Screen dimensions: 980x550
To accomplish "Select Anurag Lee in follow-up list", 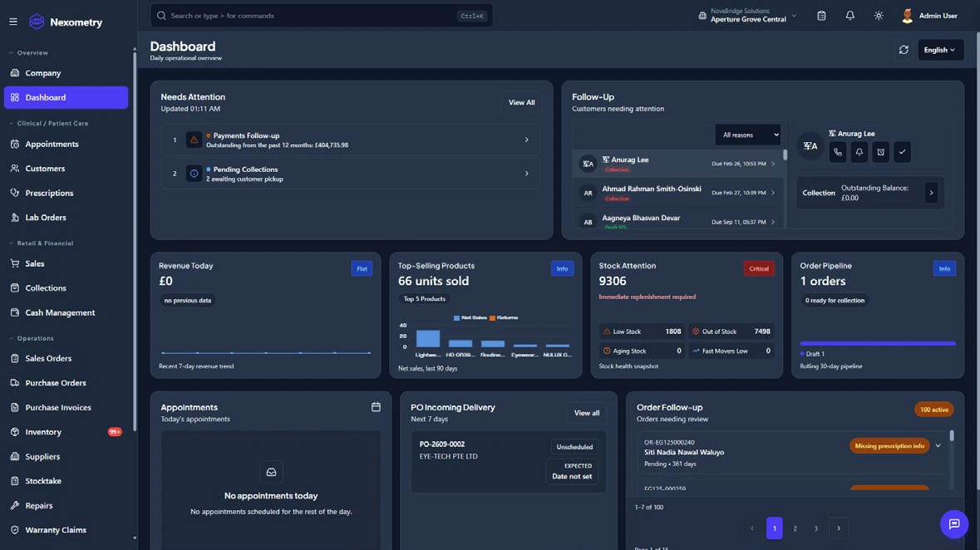I will tap(677, 164).
